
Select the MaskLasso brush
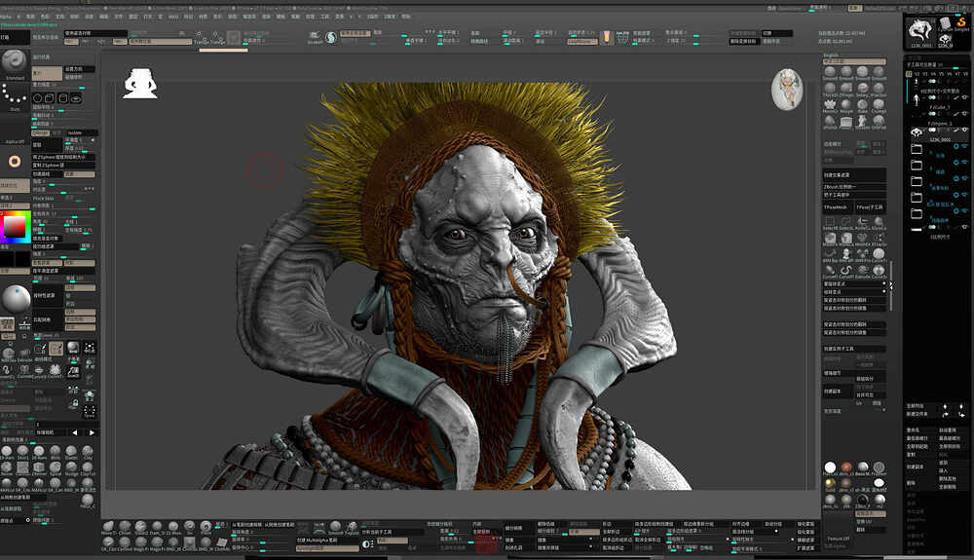coord(846,238)
